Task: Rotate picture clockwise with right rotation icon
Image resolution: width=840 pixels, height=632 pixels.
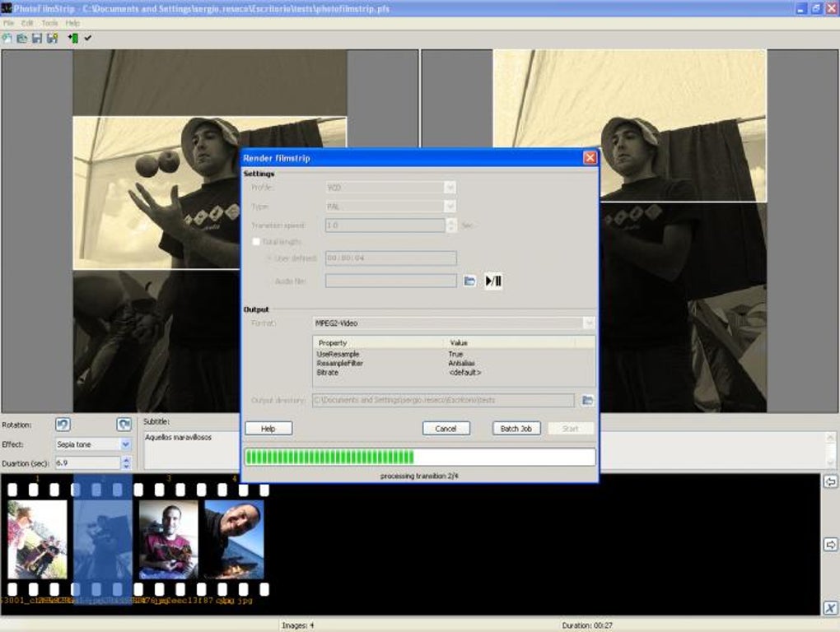Action: pos(124,425)
